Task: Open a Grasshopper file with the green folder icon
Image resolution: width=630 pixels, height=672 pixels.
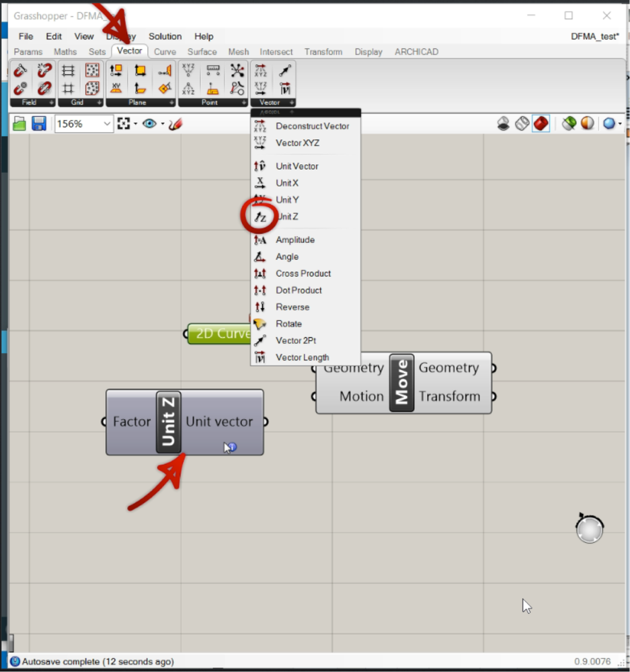Action: click(x=19, y=124)
